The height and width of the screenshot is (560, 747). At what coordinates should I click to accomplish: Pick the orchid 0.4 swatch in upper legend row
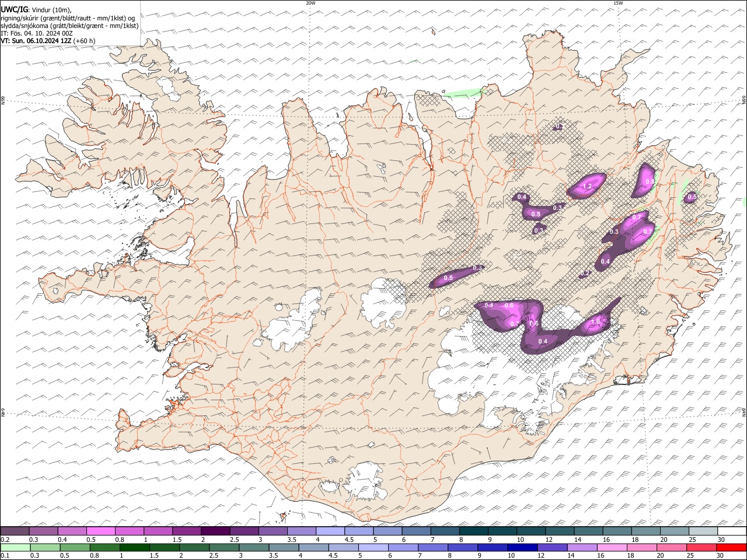click(72, 531)
